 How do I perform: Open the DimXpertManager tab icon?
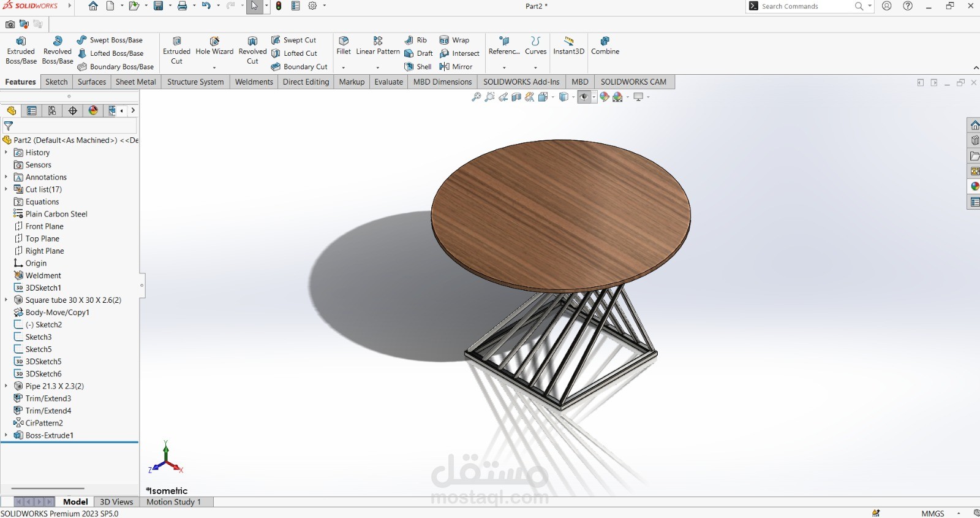tap(73, 110)
